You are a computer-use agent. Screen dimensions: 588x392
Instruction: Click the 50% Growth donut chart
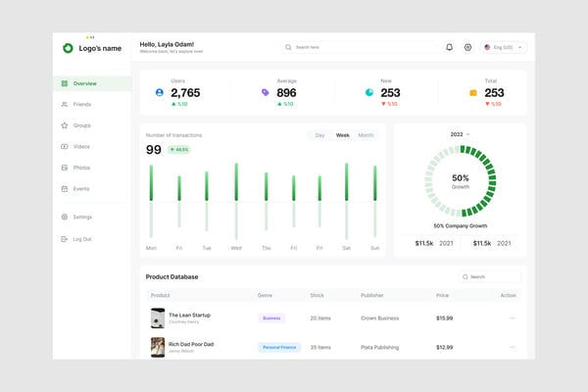click(x=461, y=181)
